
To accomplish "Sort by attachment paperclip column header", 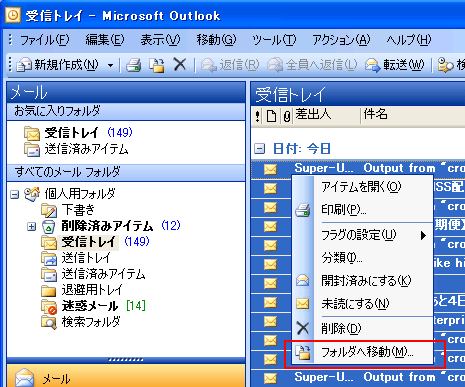I will point(287,116).
